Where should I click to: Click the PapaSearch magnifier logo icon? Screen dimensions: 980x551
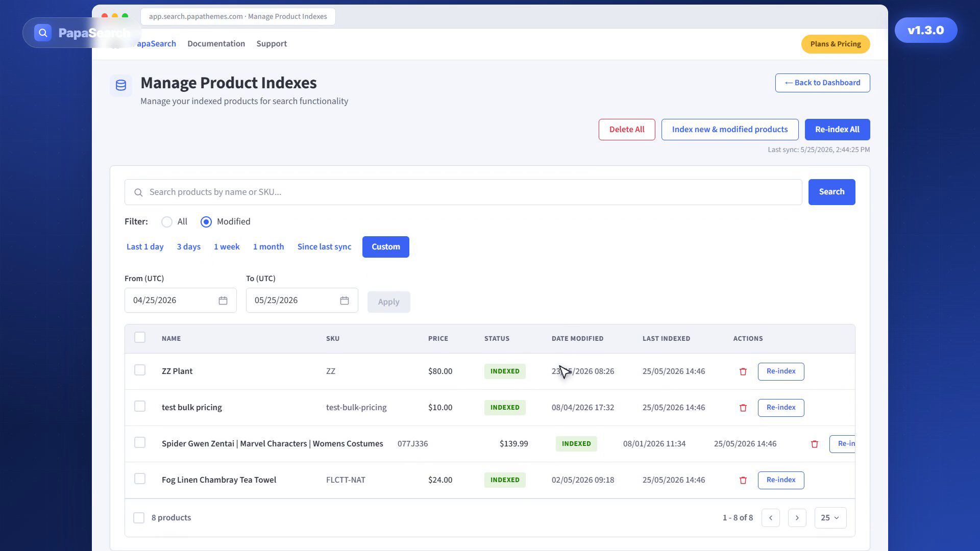coord(43,33)
